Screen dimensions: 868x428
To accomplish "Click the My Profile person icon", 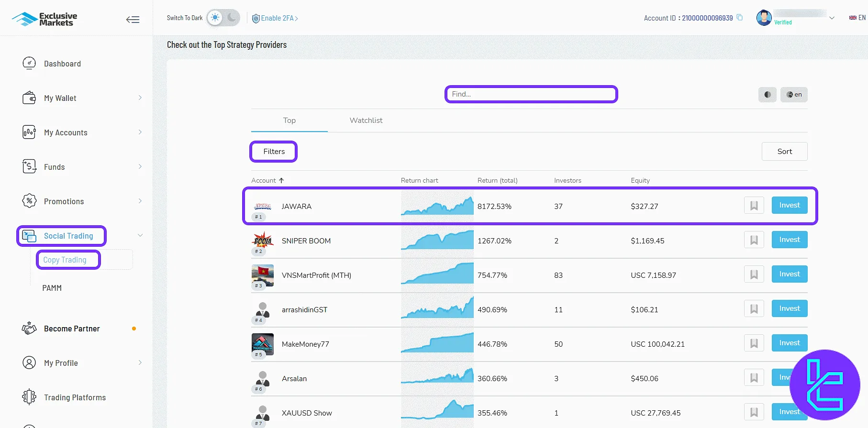I will pos(29,363).
